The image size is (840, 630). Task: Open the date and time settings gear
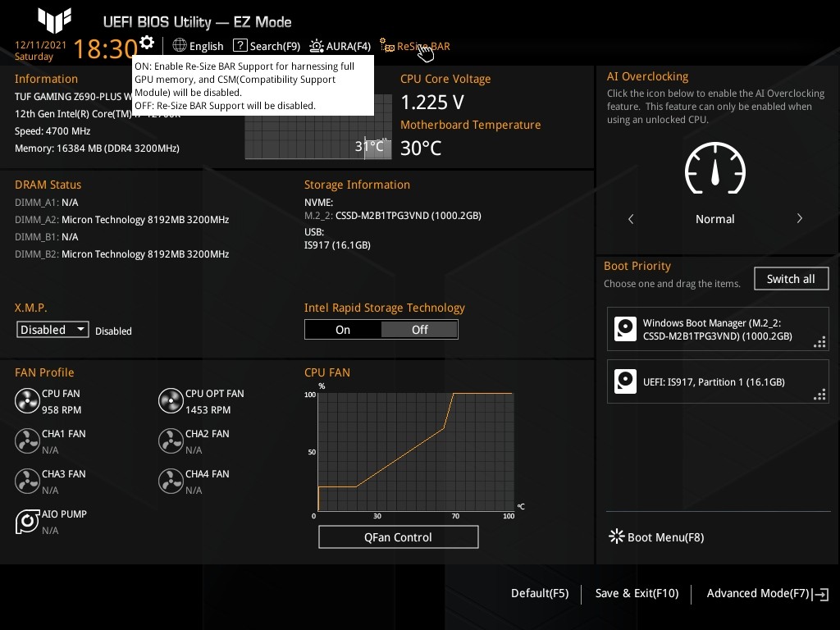(146, 43)
